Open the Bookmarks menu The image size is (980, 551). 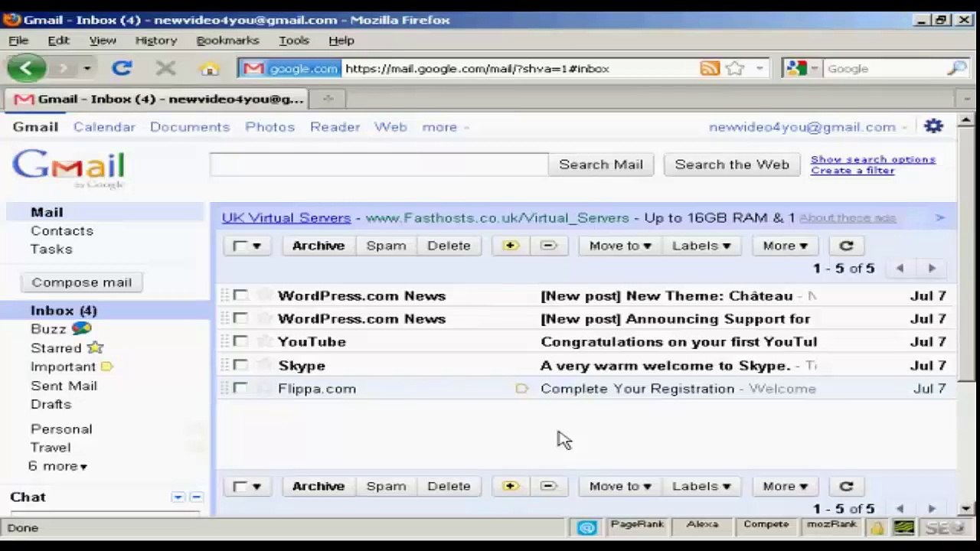pyautogui.click(x=227, y=41)
